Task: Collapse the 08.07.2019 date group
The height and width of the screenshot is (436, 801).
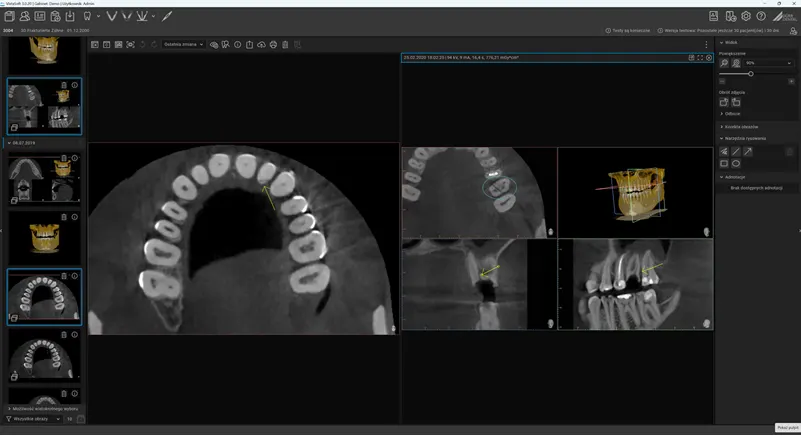Action: [x=20, y=143]
